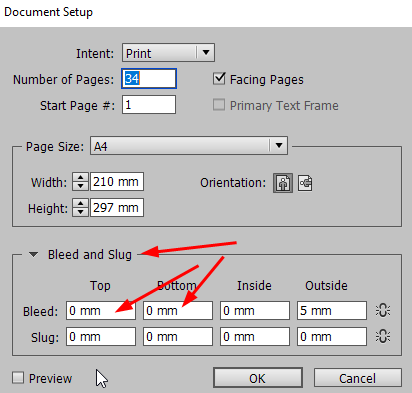Click the Bleed Top field

[101, 311]
